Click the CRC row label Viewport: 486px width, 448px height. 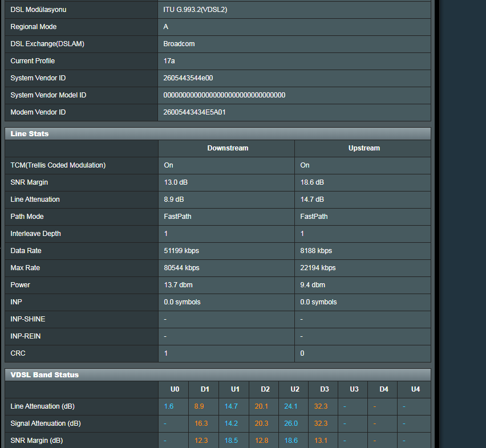point(18,353)
